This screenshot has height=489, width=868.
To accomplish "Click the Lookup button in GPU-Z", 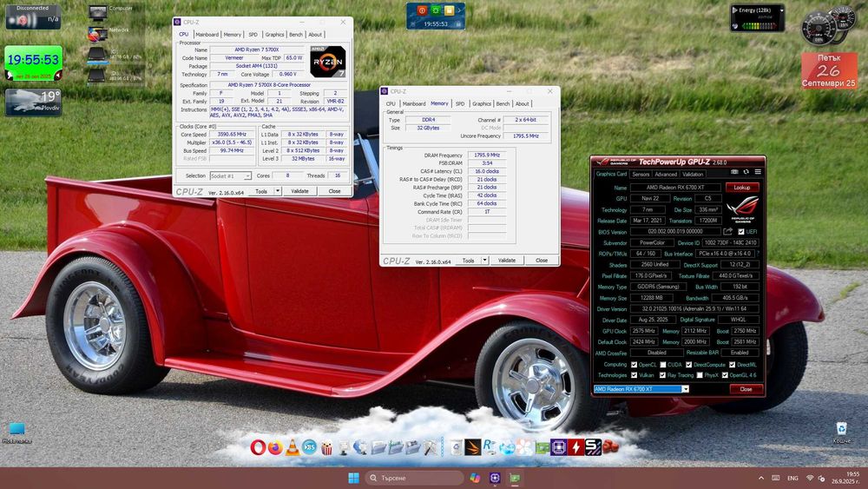I will 742,187.
